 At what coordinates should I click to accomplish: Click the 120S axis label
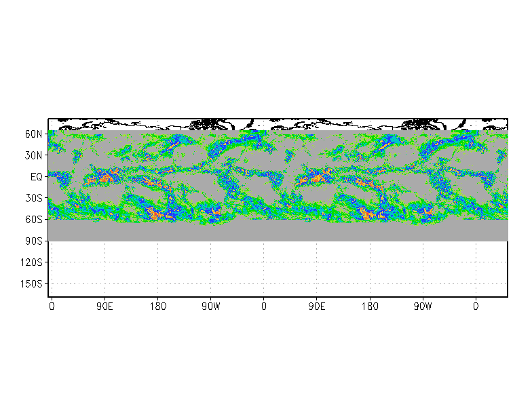(x=31, y=262)
